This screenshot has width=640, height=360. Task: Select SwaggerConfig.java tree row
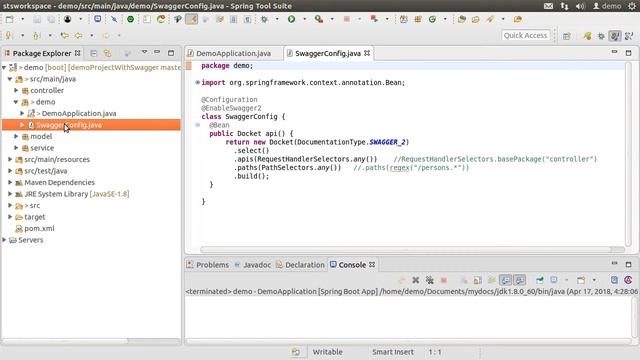(x=91, y=125)
